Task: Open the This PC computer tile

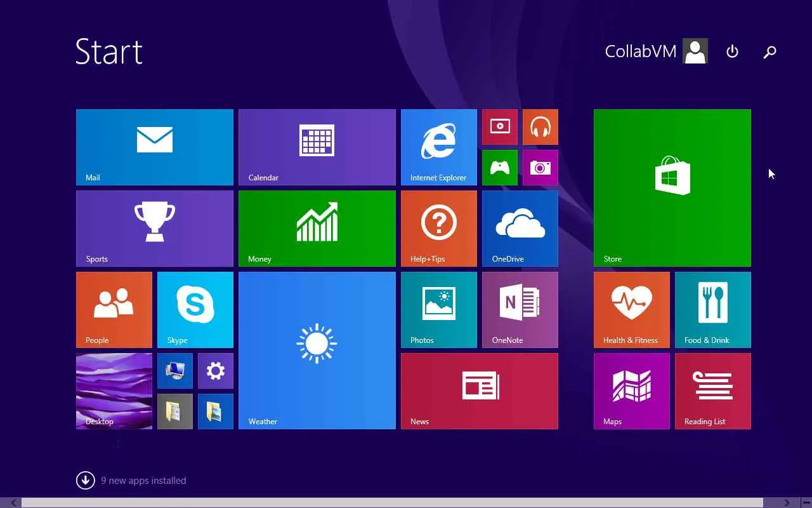Action: click(x=175, y=371)
